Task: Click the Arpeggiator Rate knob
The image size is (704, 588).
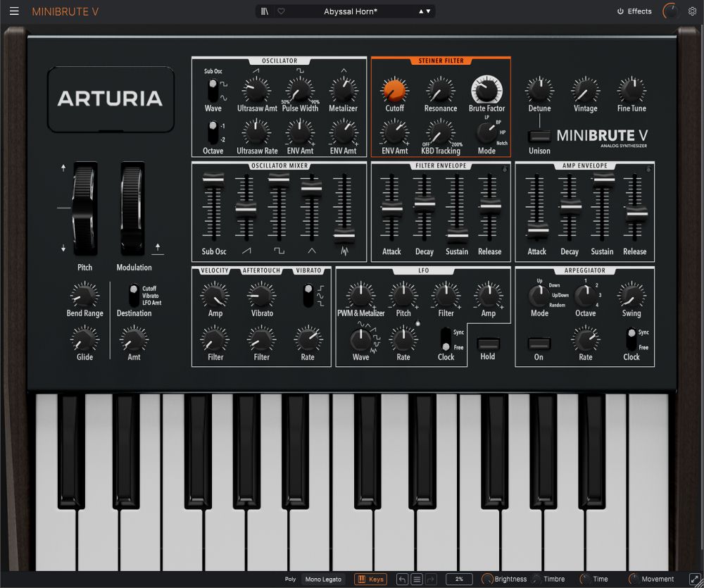Action: coord(586,339)
